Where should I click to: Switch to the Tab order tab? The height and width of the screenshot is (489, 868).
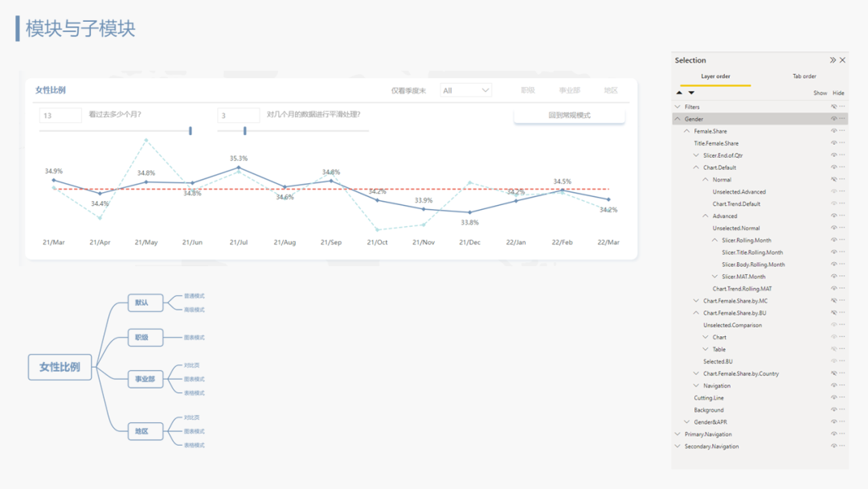click(x=804, y=76)
